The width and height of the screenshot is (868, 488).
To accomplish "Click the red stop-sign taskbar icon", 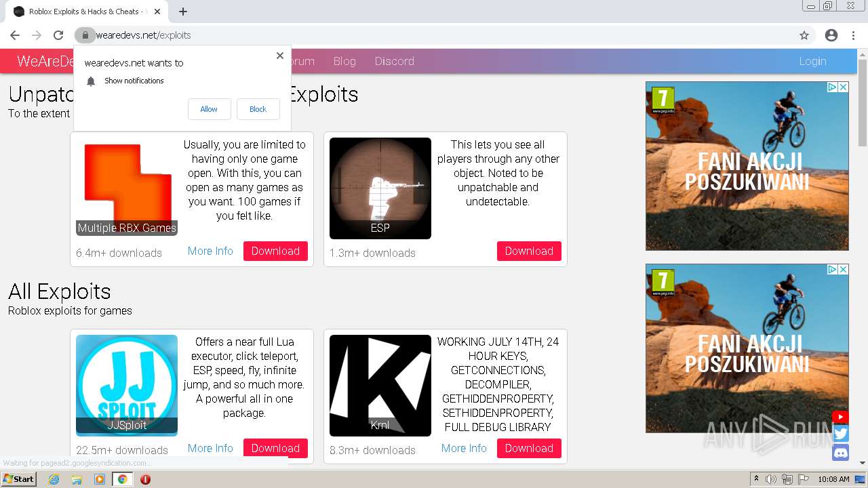I will [x=145, y=479].
